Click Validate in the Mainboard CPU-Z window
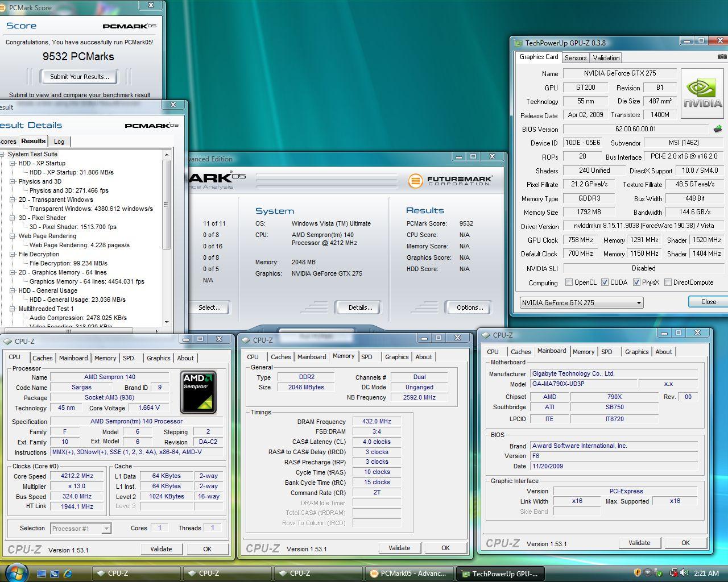728x582 pixels. pyautogui.click(x=639, y=543)
